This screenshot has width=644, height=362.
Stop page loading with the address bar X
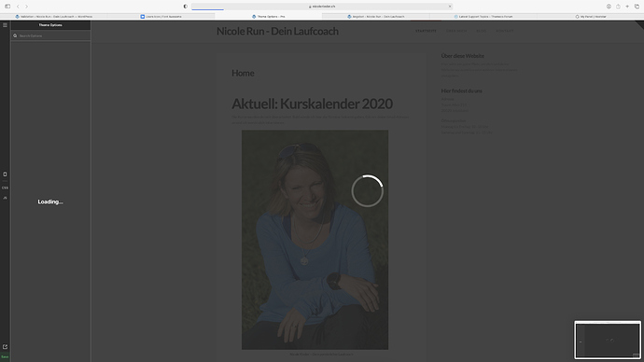click(x=450, y=7)
